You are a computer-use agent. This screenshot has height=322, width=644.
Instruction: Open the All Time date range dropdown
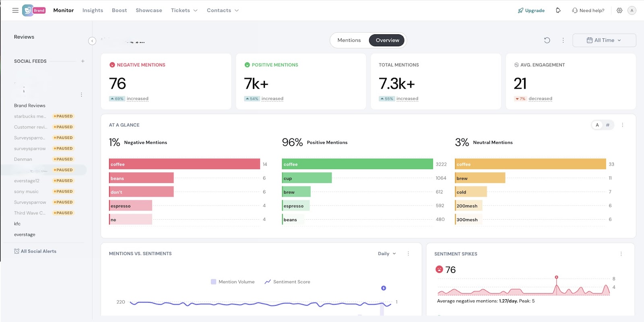click(604, 40)
